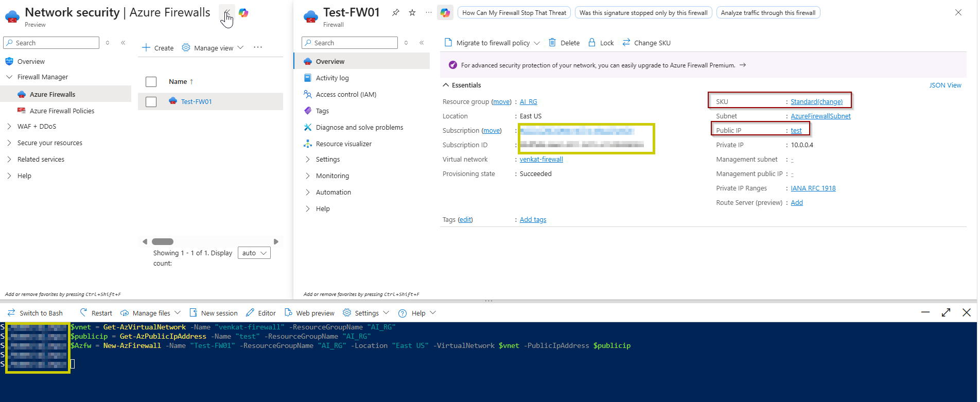Expand Help in Network security menu

point(9,176)
